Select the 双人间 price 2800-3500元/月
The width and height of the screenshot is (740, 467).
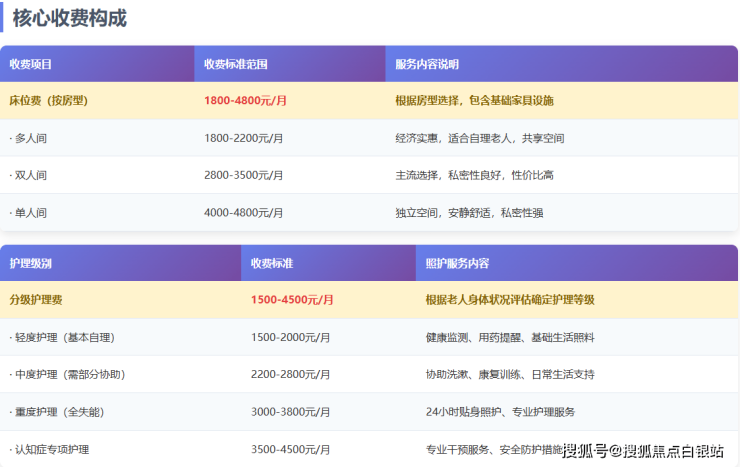(243, 175)
